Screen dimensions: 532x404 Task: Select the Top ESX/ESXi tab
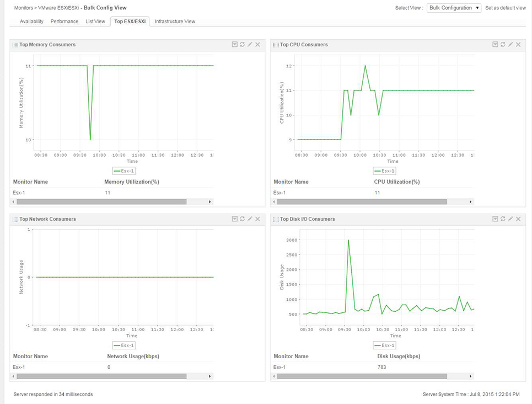point(130,22)
